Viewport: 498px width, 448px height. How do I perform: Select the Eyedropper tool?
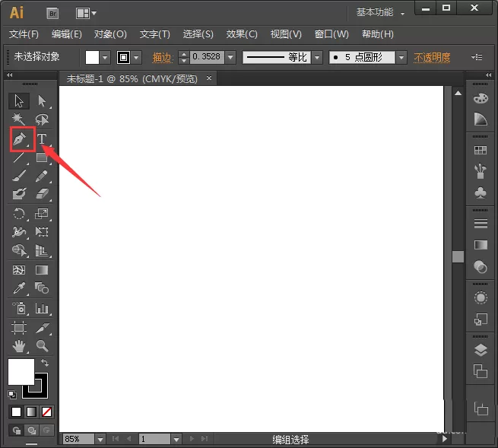click(19, 288)
